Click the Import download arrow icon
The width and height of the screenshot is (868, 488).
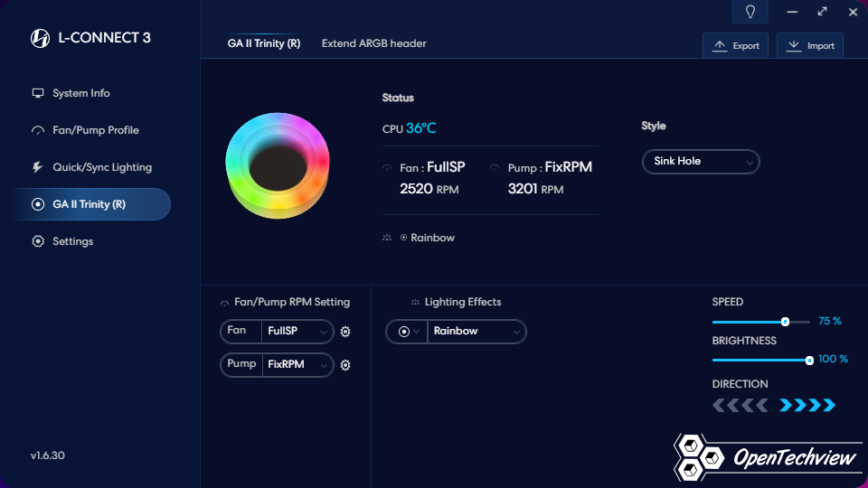794,45
